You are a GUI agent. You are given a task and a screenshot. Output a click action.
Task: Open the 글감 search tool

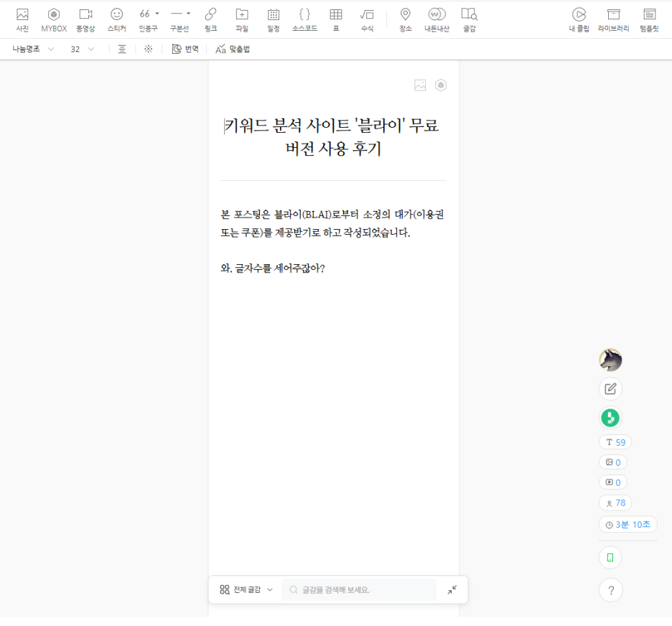coord(470,19)
